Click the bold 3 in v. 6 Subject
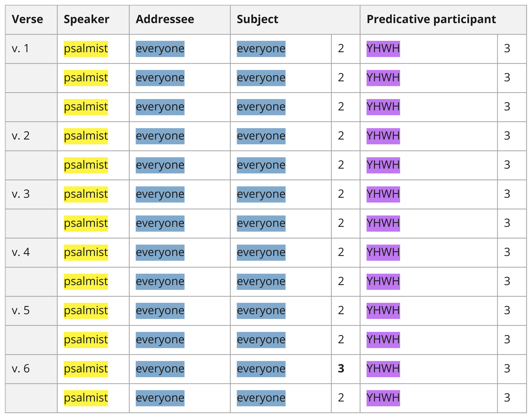Screen dimensions: 532x418 click(341, 369)
